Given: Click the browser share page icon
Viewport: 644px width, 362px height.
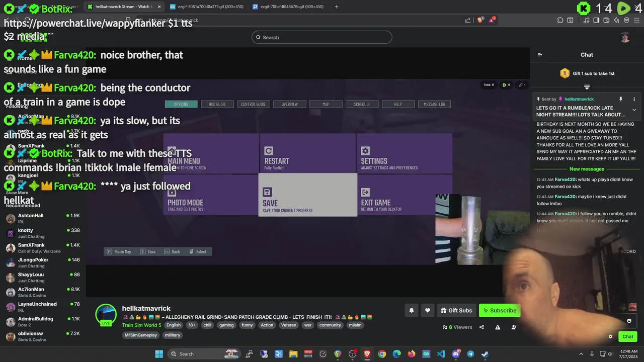Looking at the screenshot, I should pos(468,20).
